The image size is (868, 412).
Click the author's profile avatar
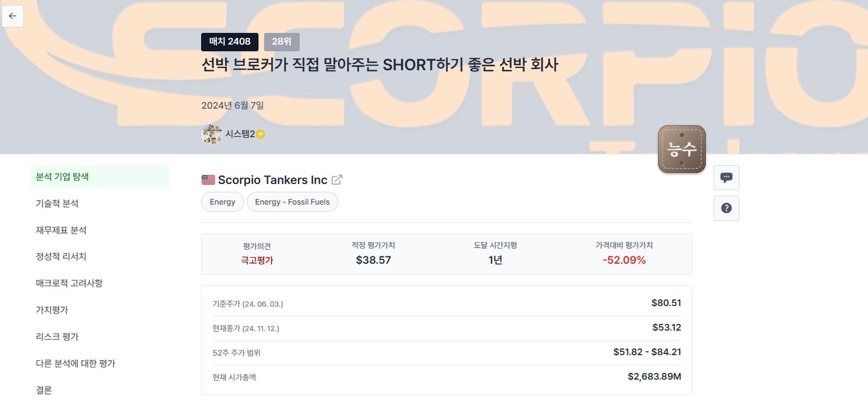point(212,134)
